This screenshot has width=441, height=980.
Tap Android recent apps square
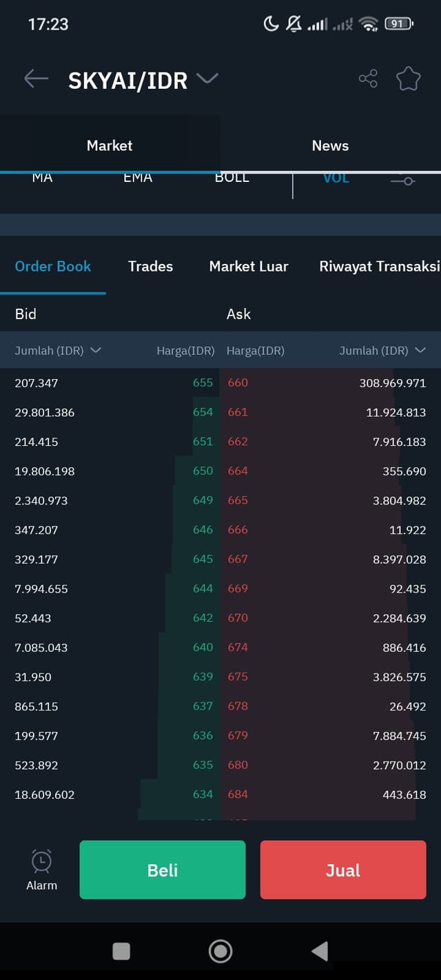121,951
